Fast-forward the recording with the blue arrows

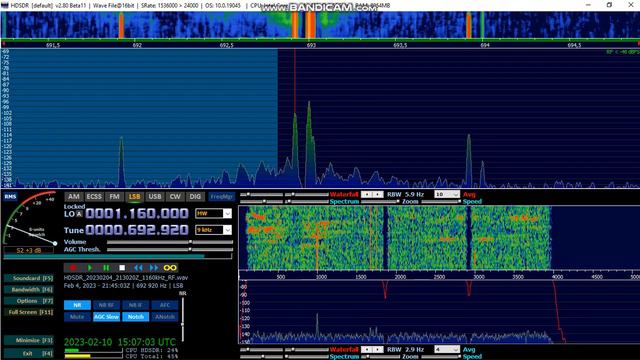coord(154,268)
